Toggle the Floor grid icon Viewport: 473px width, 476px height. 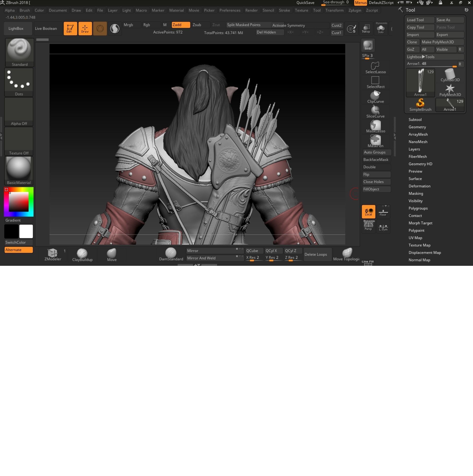tap(383, 212)
